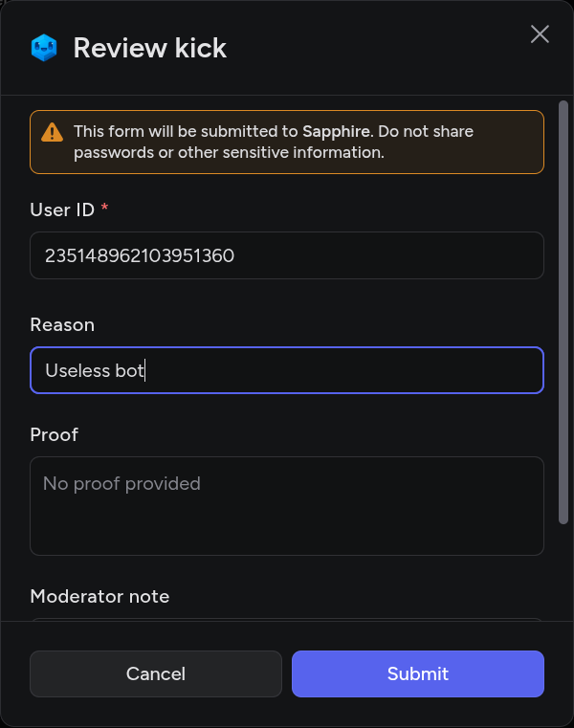Close the Review kick dialog
This screenshot has height=728, width=574.
pyautogui.click(x=540, y=34)
